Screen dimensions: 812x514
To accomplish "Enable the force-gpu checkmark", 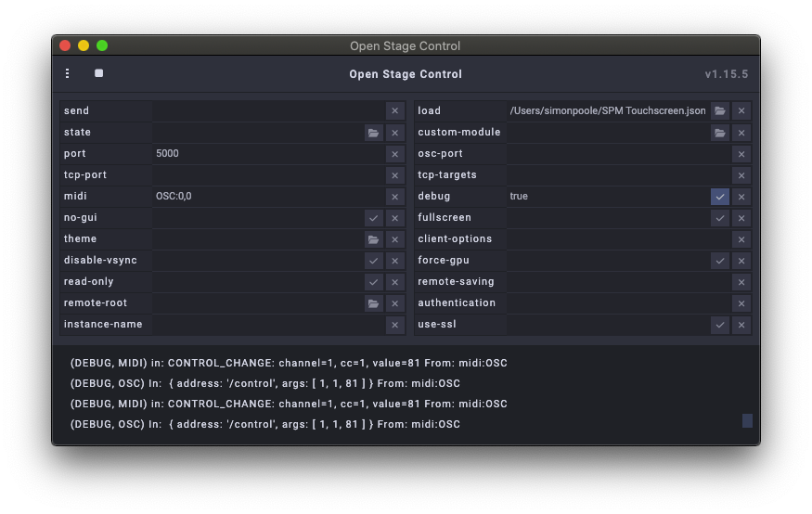I will [720, 261].
